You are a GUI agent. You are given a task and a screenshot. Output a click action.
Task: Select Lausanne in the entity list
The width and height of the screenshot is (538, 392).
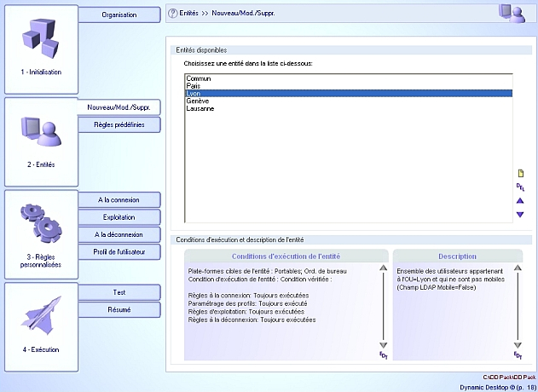tap(349, 108)
